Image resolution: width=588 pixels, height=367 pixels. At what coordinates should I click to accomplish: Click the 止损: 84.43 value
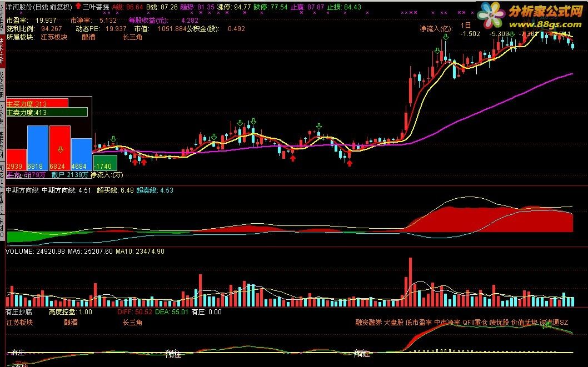(344, 7)
